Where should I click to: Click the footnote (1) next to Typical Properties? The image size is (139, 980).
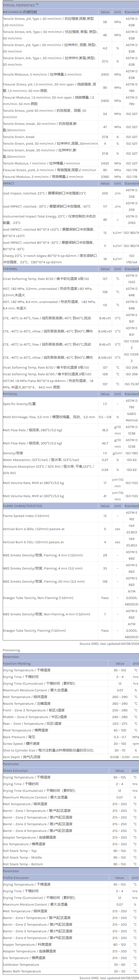pyautogui.click(x=37, y=4)
